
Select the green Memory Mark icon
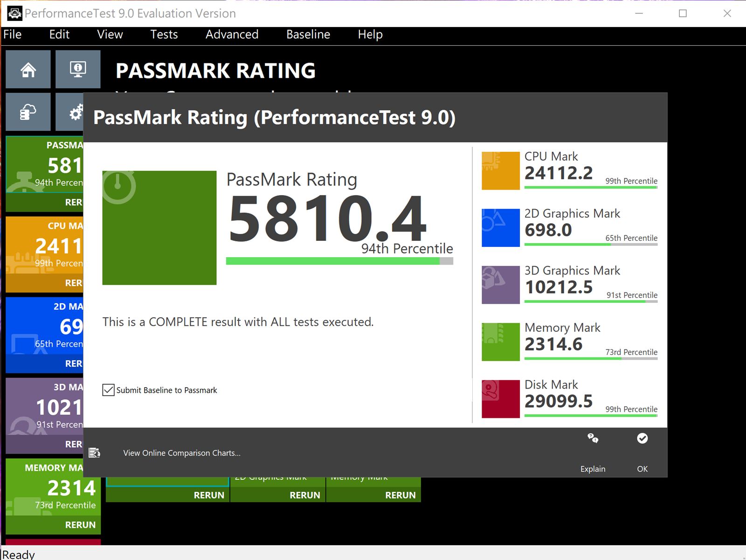coord(500,342)
